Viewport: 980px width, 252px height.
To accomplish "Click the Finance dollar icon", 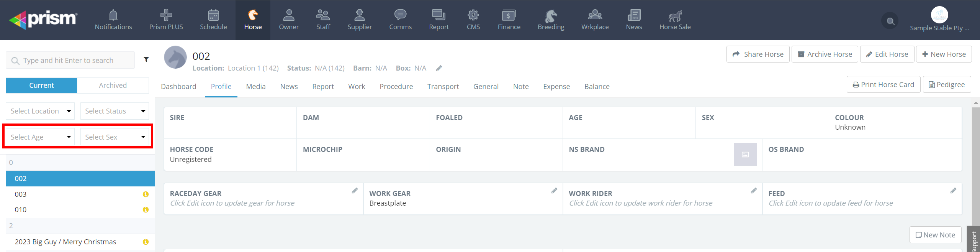I will coord(509,15).
